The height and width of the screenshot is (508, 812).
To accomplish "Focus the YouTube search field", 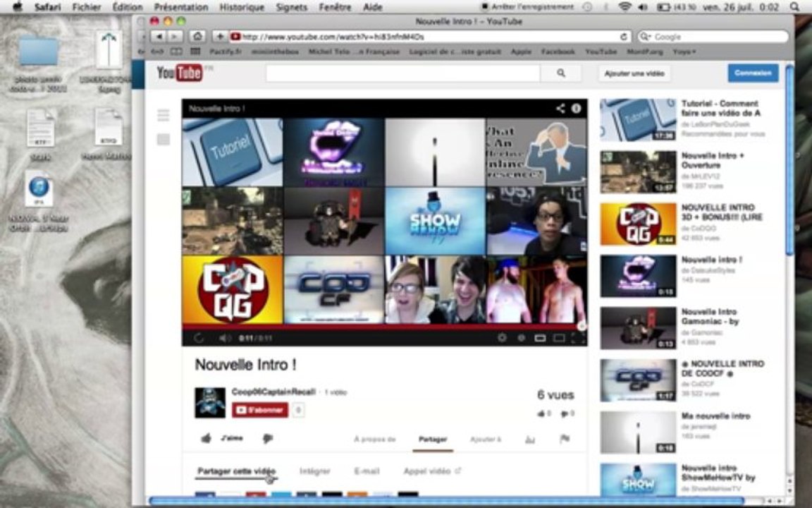I will (x=403, y=73).
